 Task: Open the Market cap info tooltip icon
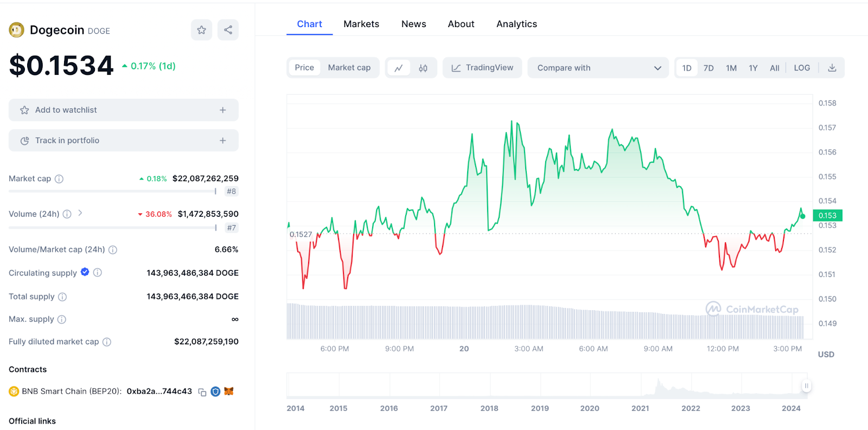pos(59,179)
